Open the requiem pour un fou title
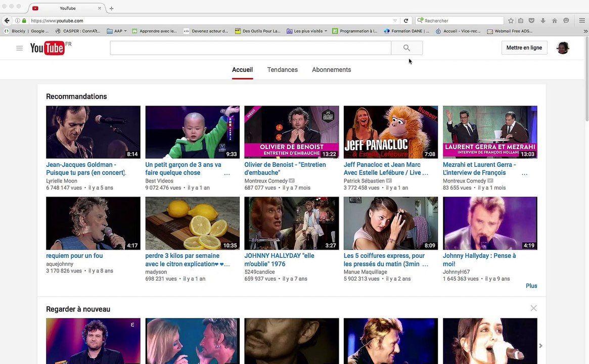Image resolution: width=589 pixels, height=364 pixels. pos(74,255)
